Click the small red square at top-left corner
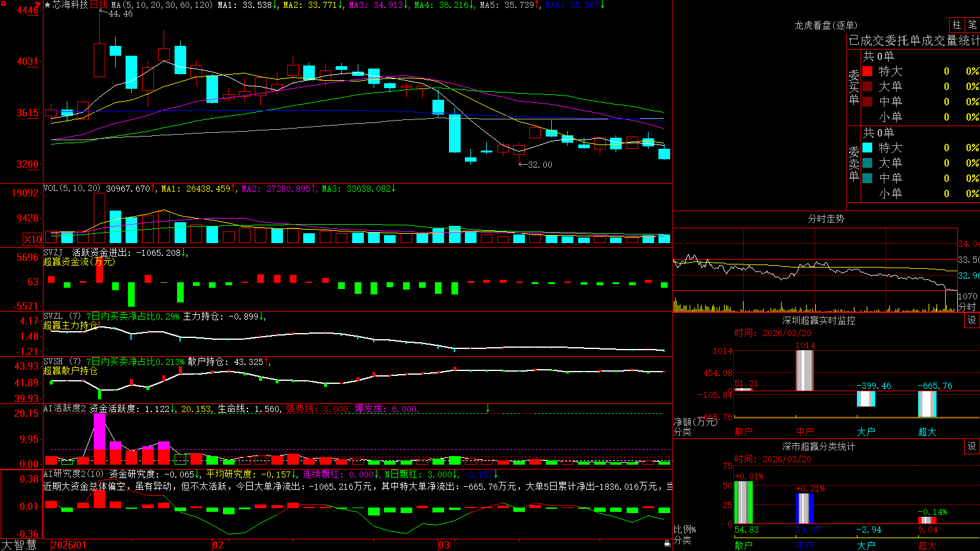This screenshot has height=551, width=980. pos(2,2)
